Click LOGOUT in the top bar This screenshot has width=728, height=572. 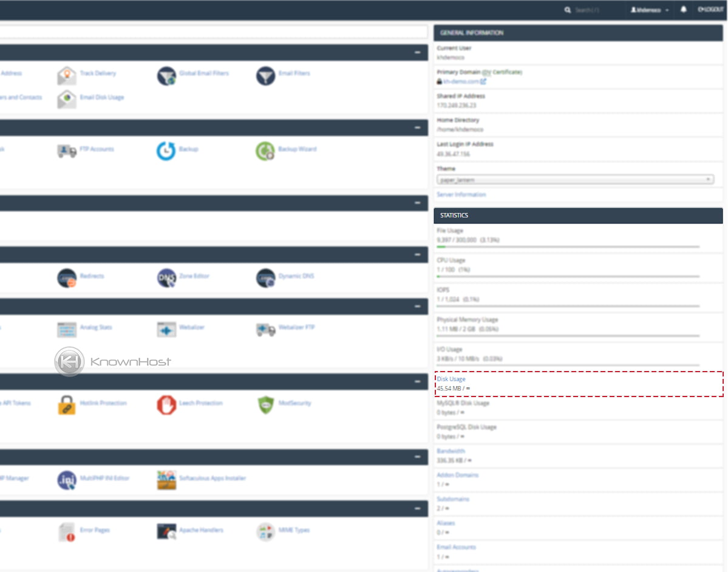709,10
